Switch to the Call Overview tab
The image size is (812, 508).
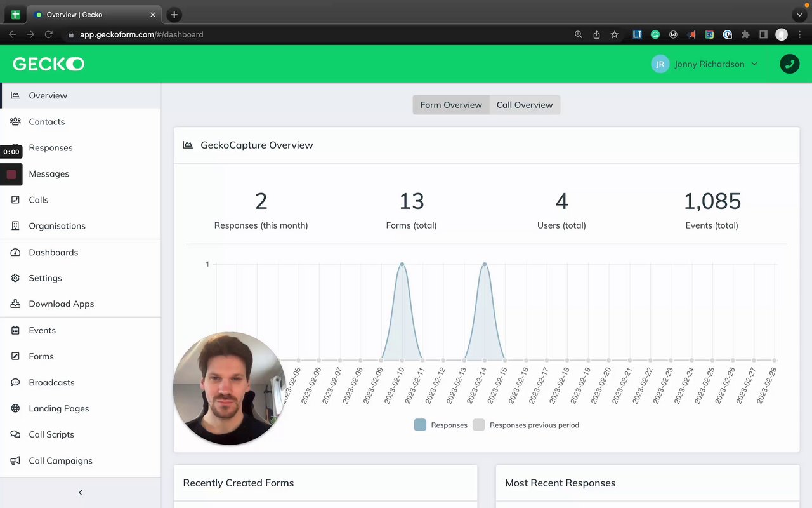[x=525, y=105]
